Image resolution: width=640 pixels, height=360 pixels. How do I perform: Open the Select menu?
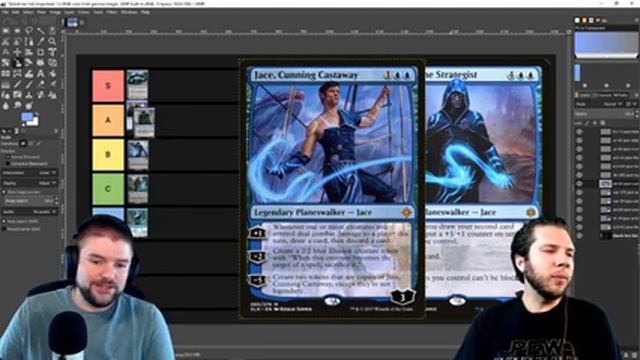coord(28,13)
